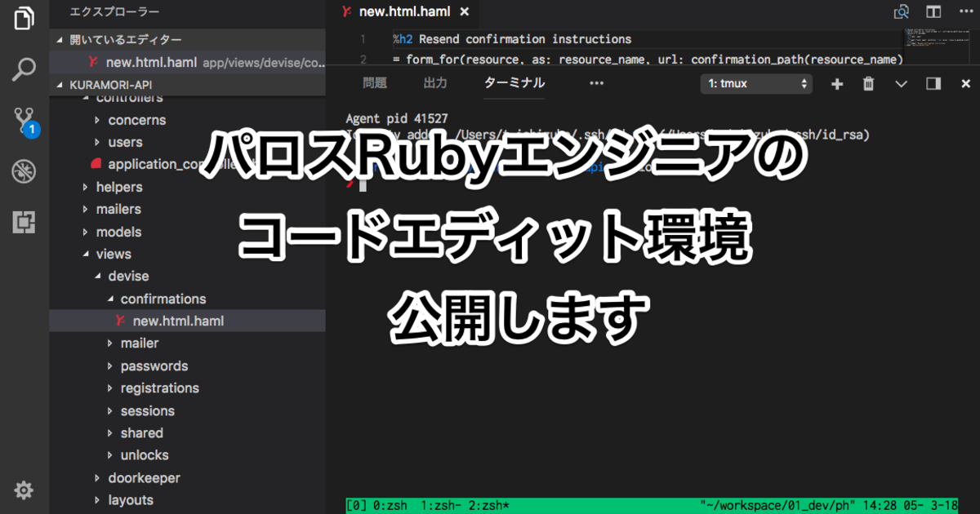
Task: Open the Extensions view in activity bar
Action: 24,222
